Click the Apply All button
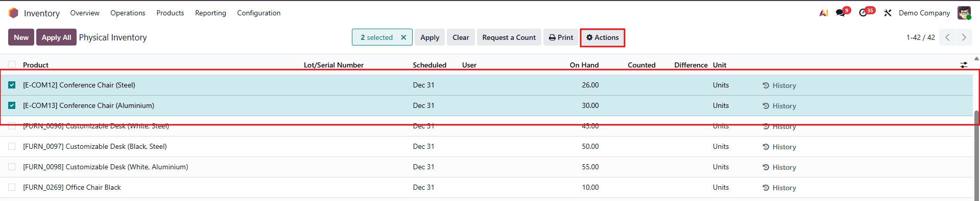 [56, 37]
